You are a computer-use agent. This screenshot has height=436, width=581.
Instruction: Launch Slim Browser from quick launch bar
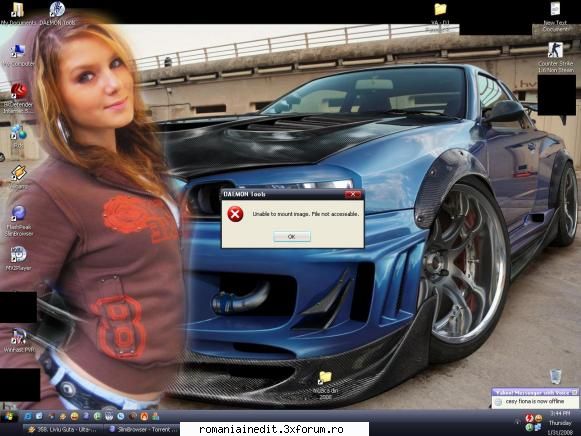click(x=86, y=416)
